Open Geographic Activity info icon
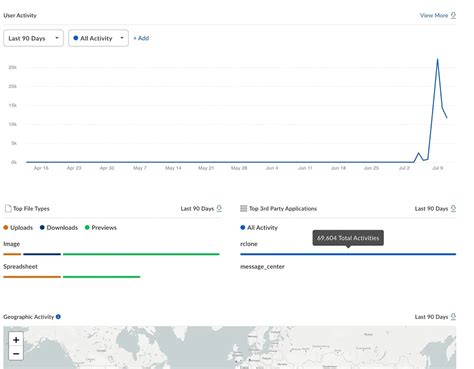Screen dimensions: 474x369 pos(58,317)
